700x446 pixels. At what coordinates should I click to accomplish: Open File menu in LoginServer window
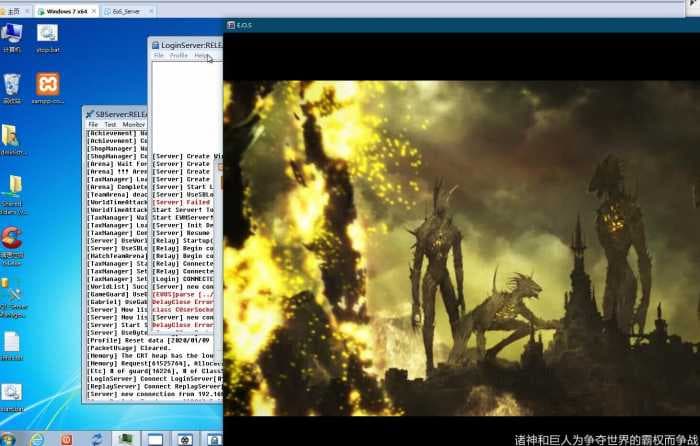point(158,55)
